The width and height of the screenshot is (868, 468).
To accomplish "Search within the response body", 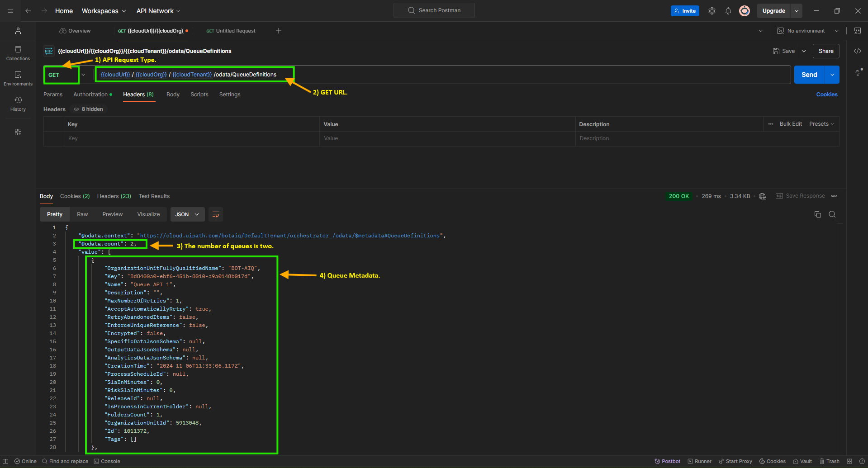I will tap(832, 214).
